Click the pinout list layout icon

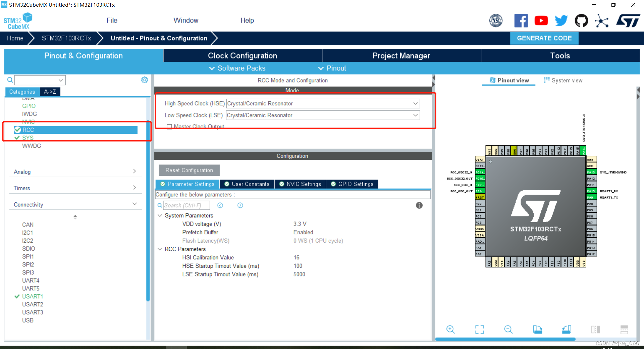click(x=624, y=330)
